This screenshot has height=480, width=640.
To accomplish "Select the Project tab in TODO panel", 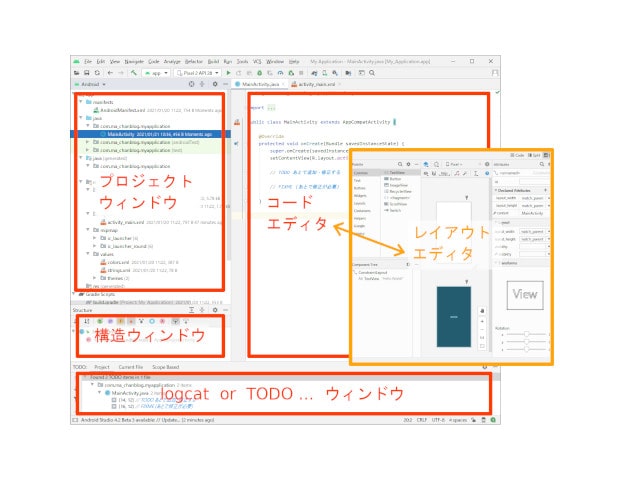I will [102, 367].
